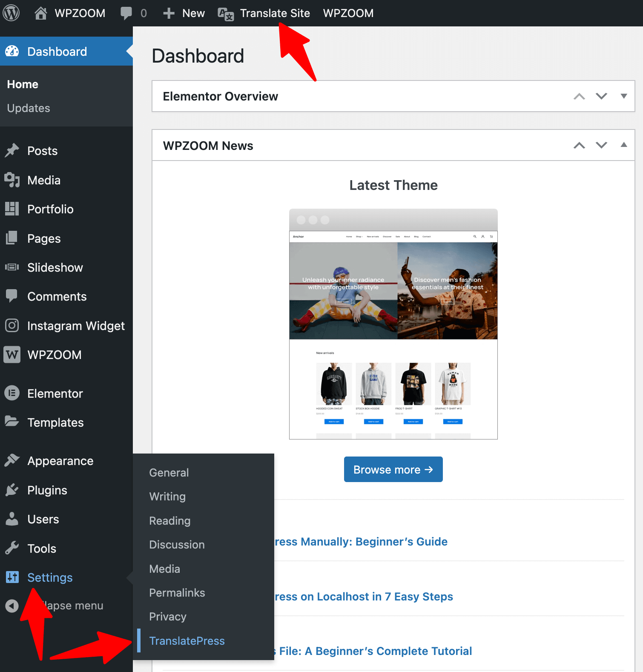643x672 pixels.
Task: Move the WPZOOM News panel up
Action: pos(579,146)
